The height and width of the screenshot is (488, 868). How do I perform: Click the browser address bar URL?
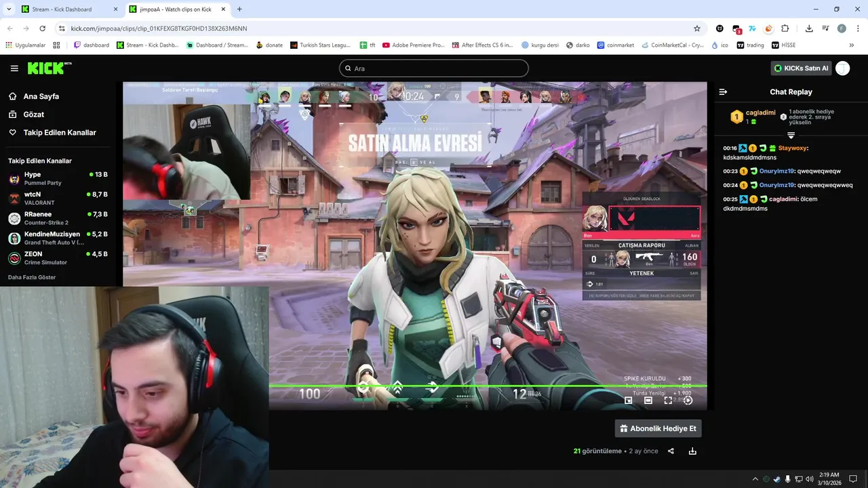coord(159,28)
